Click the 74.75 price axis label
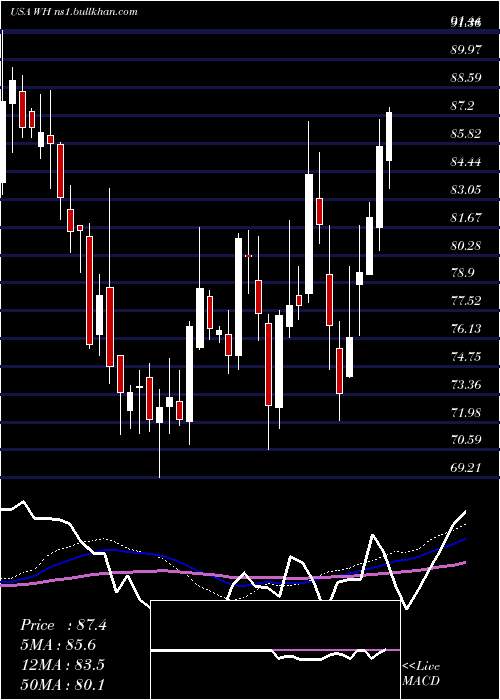Image resolution: width=500 pixels, height=700 pixels. [466, 357]
